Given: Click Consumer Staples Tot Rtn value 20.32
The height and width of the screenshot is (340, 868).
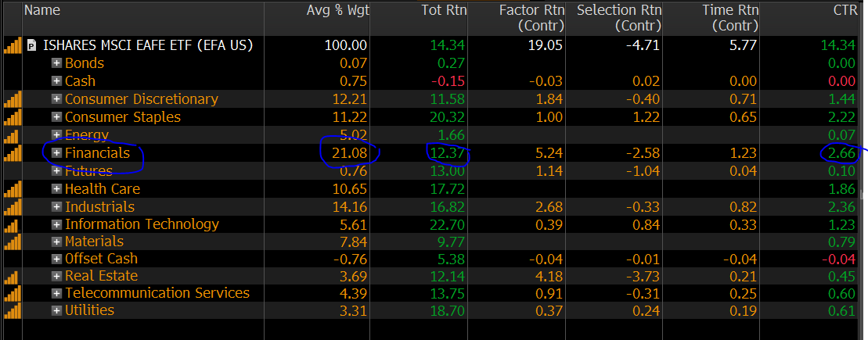Looking at the screenshot, I should coord(447,117).
